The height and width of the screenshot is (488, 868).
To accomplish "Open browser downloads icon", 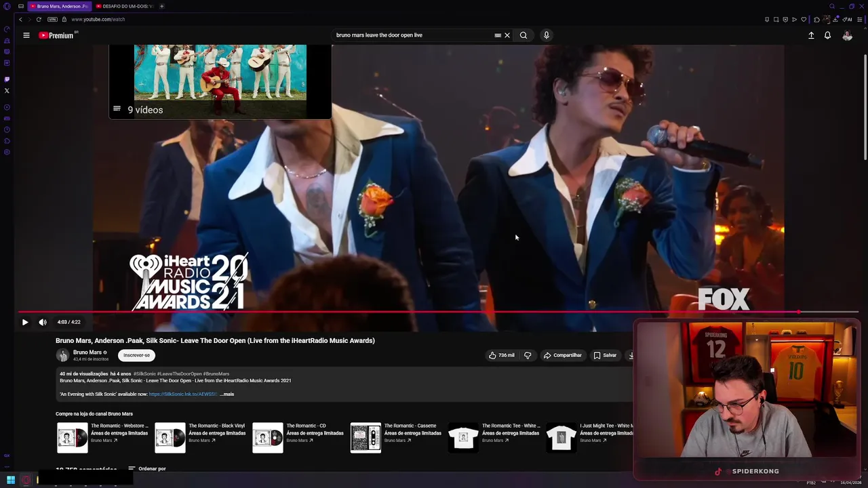I will pyautogui.click(x=835, y=19).
